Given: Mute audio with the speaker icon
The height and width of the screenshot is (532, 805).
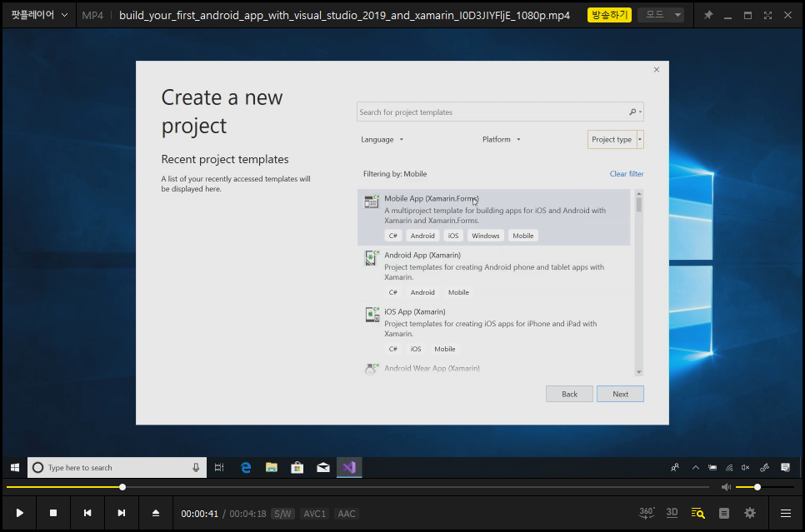Looking at the screenshot, I should [x=726, y=487].
